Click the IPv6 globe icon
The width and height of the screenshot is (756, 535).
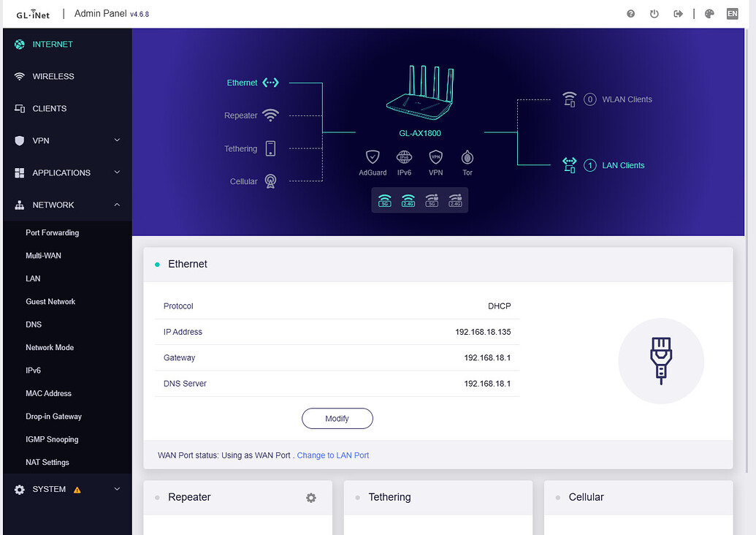tap(404, 157)
